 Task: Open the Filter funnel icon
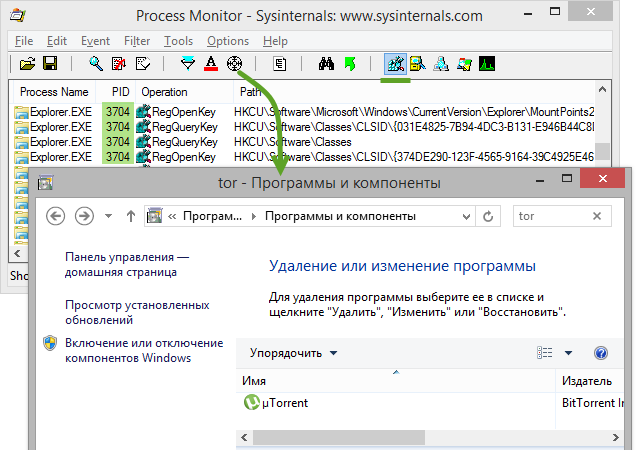pos(188,64)
